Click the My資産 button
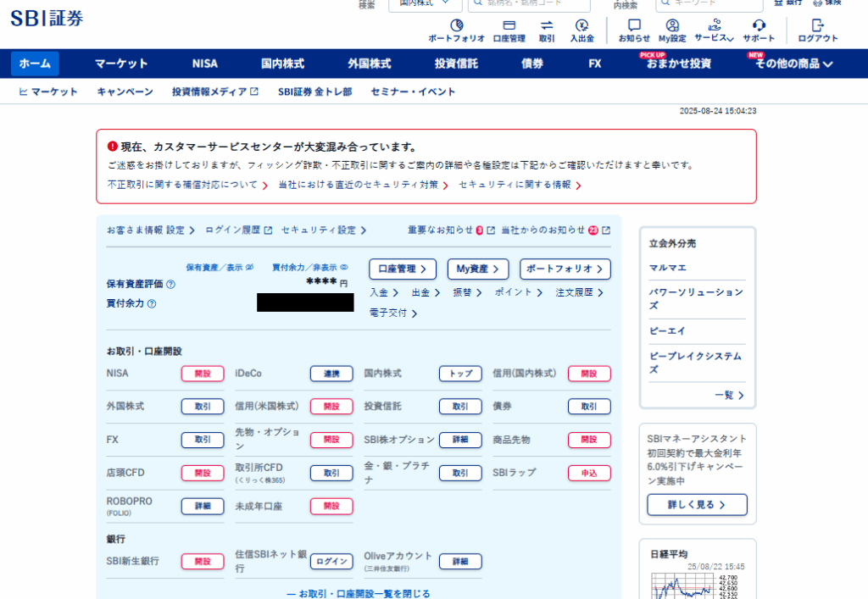Image resolution: width=868 pixels, height=599 pixels. 478,269
